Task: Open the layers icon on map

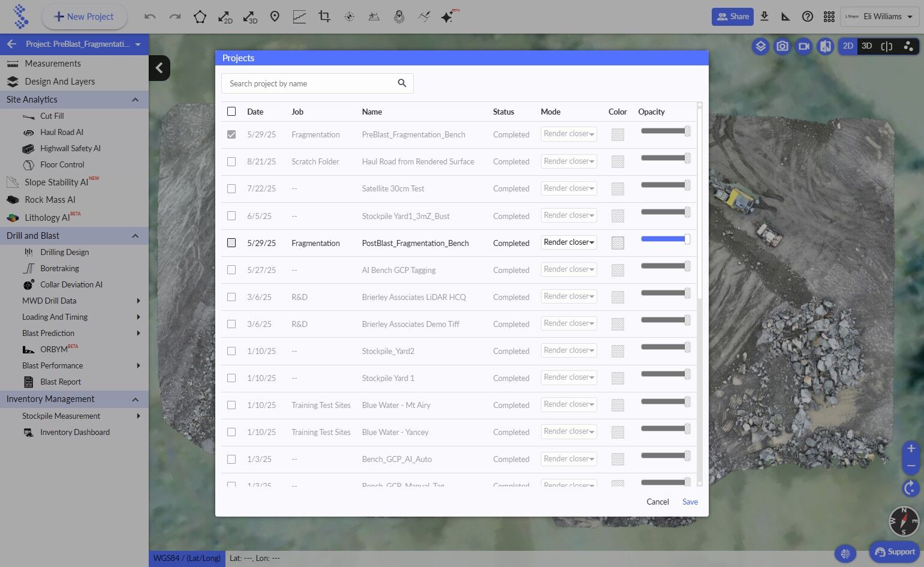Action: (760, 46)
